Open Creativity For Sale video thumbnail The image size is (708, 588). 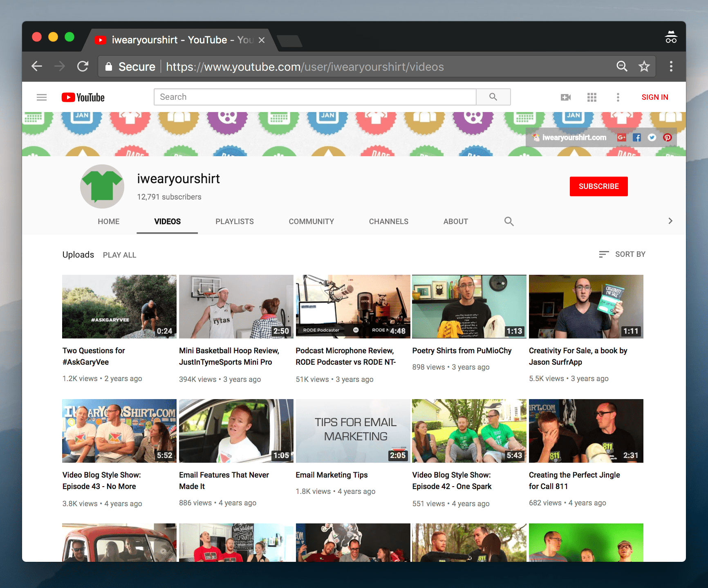coord(586,307)
